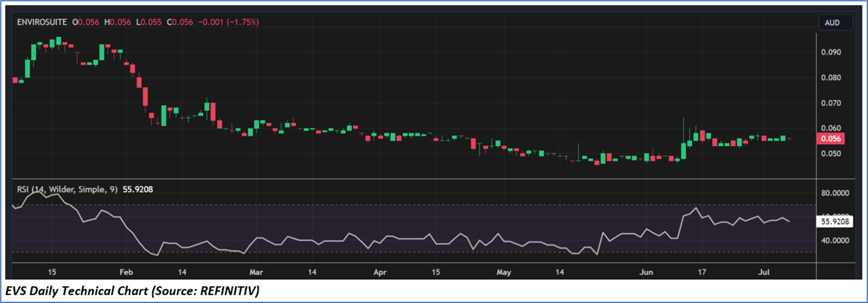Select the 17 date marker in June

pos(702,272)
